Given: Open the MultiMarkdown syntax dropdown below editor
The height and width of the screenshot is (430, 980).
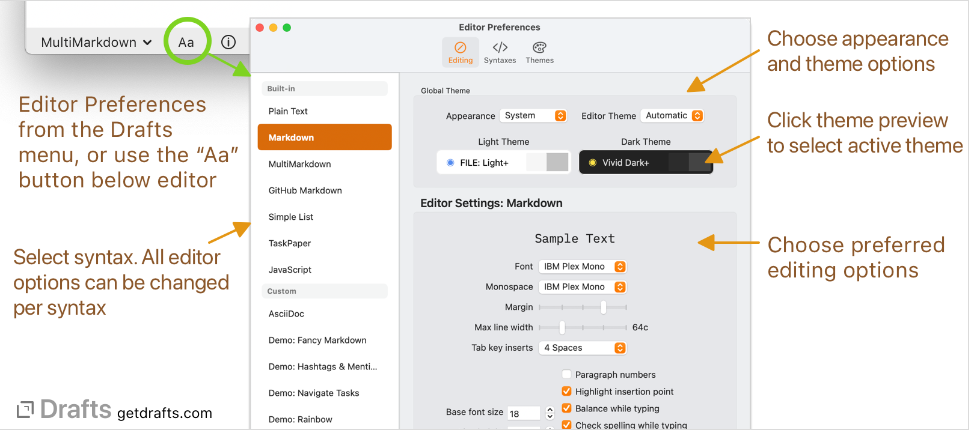Looking at the screenshot, I should point(96,43).
